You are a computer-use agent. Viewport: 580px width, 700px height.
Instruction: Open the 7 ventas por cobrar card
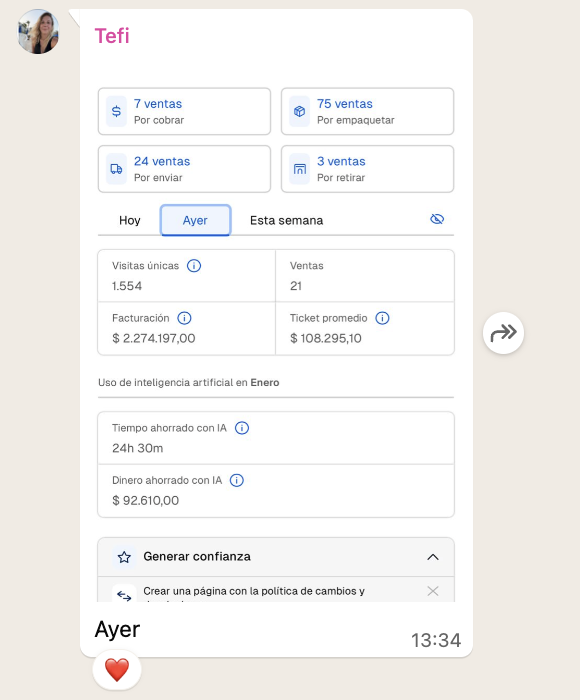[x=184, y=111]
